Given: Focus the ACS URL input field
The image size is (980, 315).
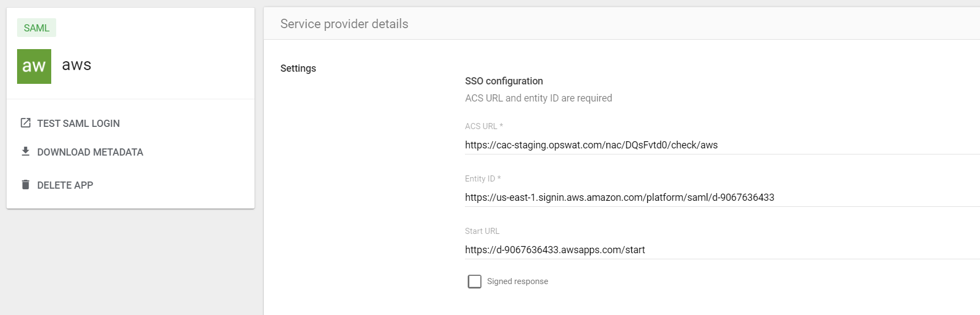Looking at the screenshot, I should [716, 145].
